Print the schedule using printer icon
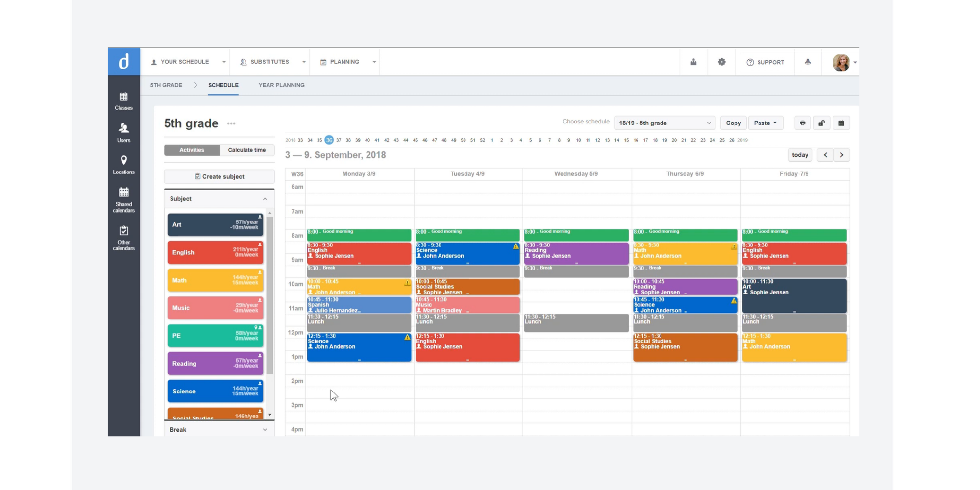The image size is (980, 490). [802, 123]
